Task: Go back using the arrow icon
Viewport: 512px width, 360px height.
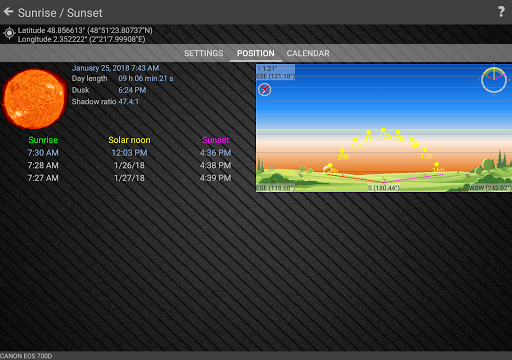Action: pos(8,12)
